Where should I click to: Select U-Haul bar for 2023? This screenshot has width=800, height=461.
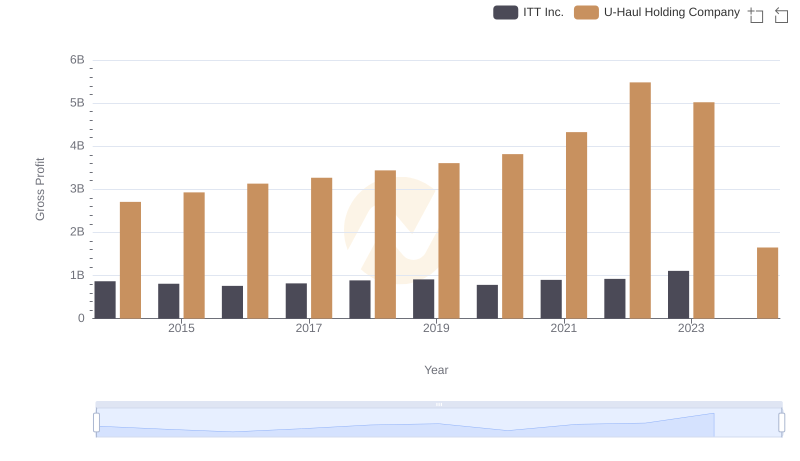[x=704, y=210]
